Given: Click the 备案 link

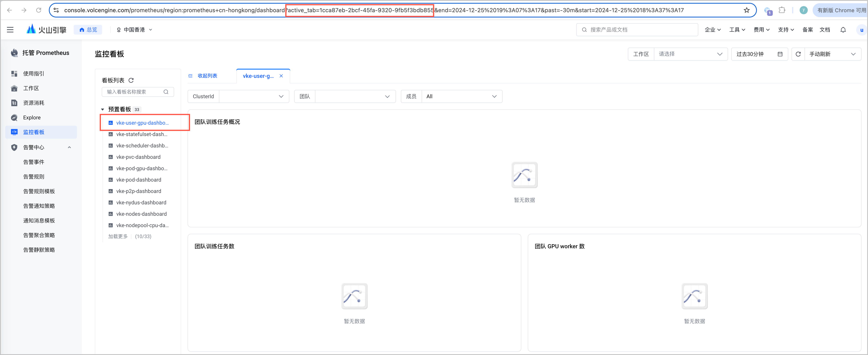Looking at the screenshot, I should (807, 30).
